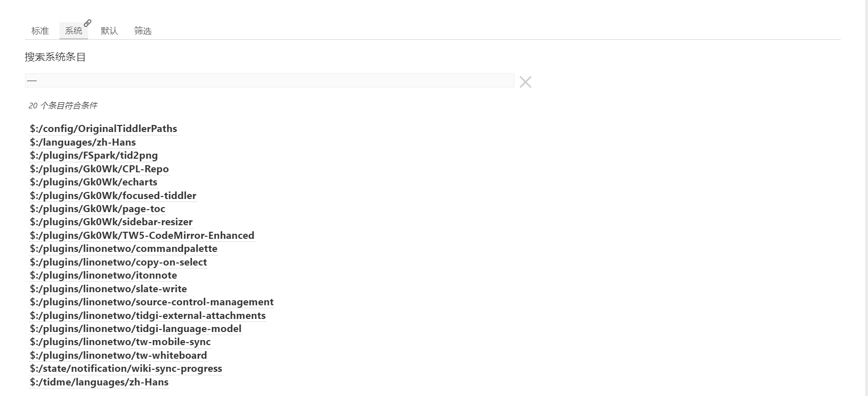Switch to the 标准 tab

40,31
